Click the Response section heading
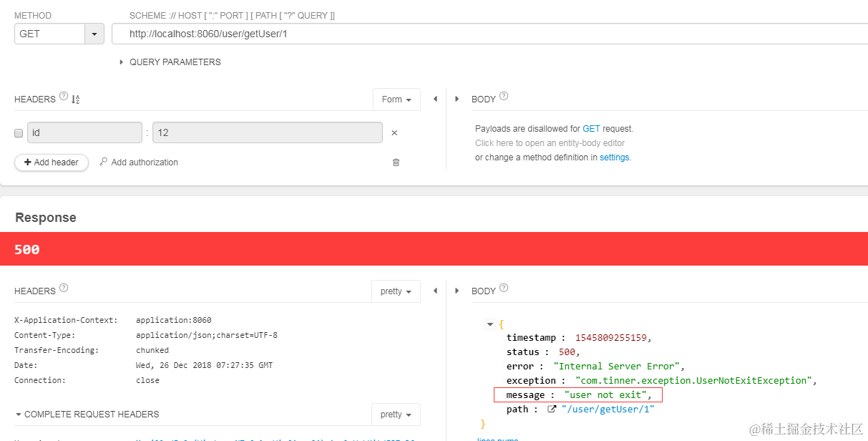868x441 pixels. tap(46, 218)
